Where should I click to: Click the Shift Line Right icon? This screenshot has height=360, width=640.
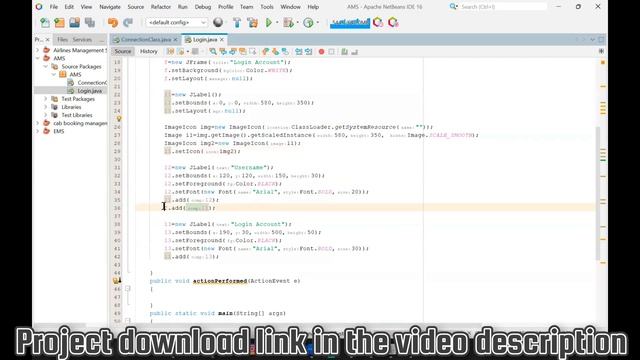(309, 51)
